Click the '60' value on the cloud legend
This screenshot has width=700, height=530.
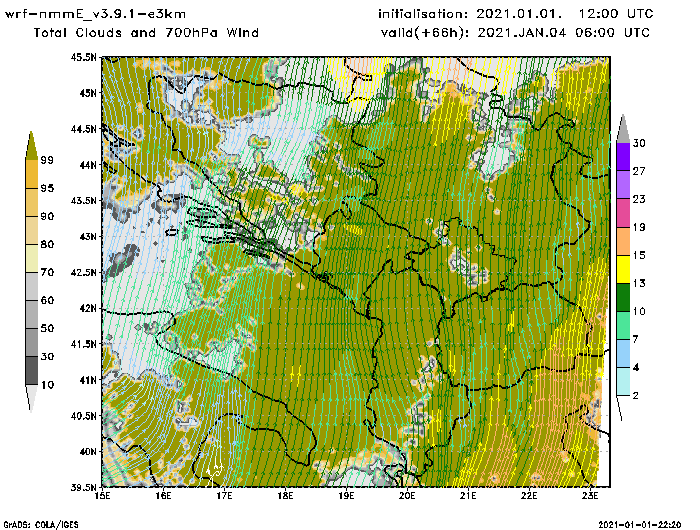coord(47,300)
